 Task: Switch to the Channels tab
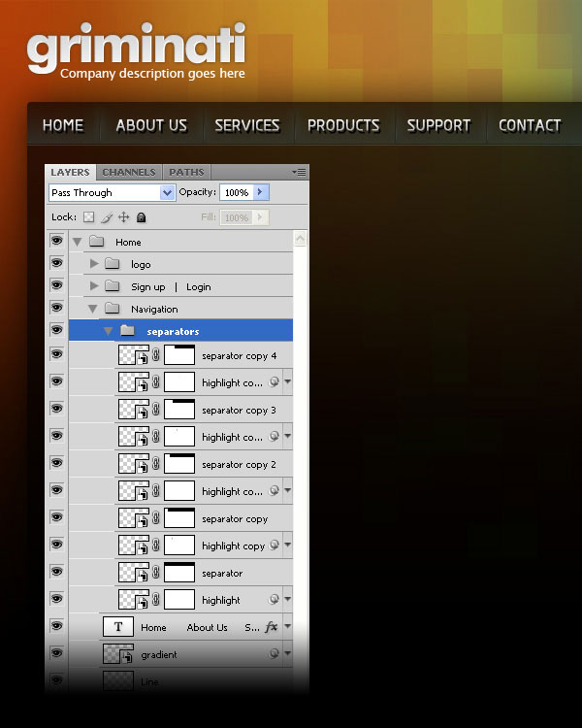(128, 173)
